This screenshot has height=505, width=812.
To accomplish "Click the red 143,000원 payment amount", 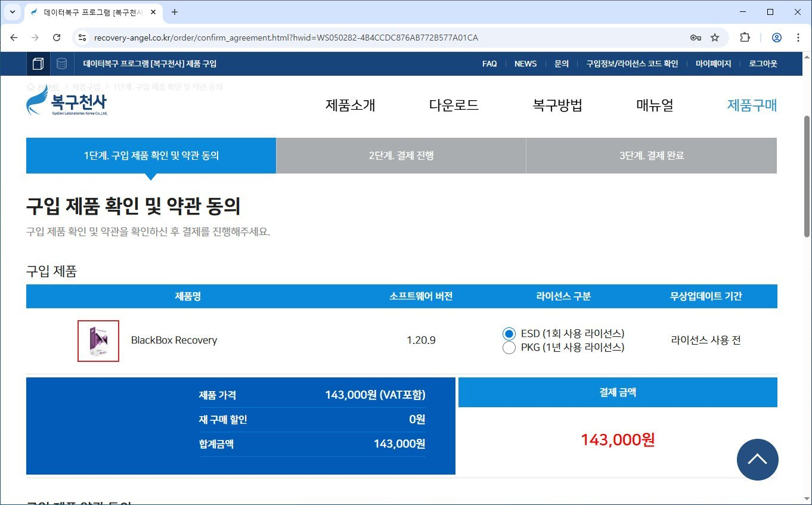I will point(618,440).
